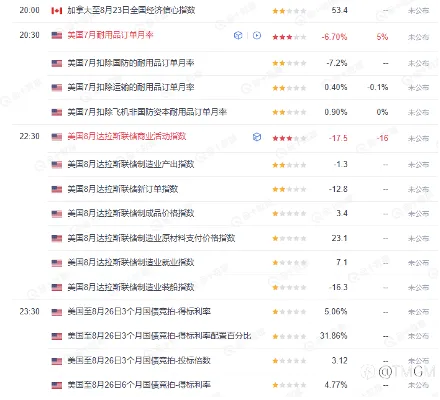Open the red 美国7月耐用品订单月率 event

pos(110,35)
